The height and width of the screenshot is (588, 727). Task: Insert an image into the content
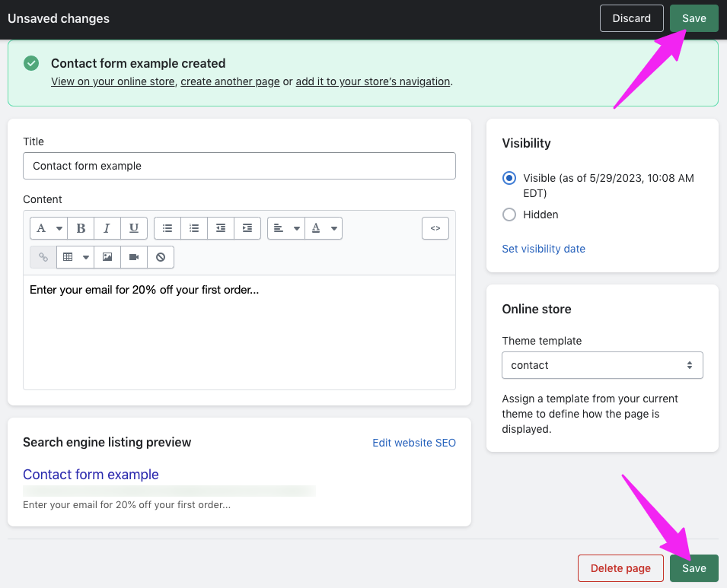click(x=107, y=257)
